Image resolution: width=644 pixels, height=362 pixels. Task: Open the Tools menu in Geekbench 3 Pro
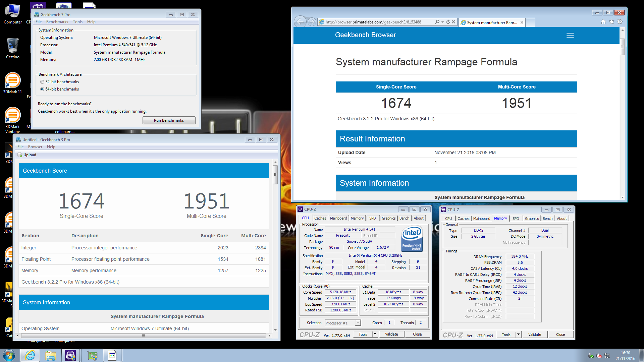click(77, 22)
